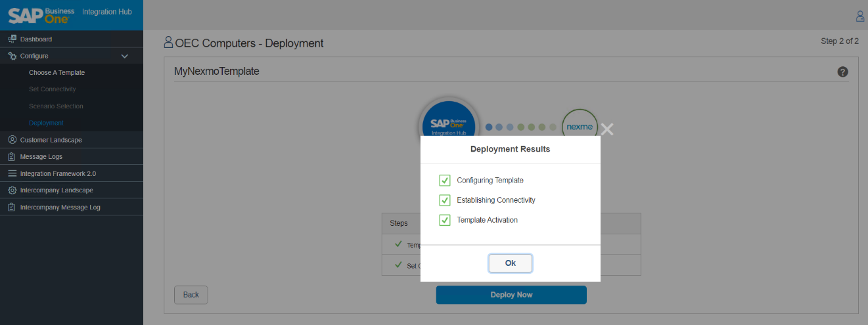The image size is (868, 325).
Task: Select Choose A Template menu item
Action: pos(57,73)
